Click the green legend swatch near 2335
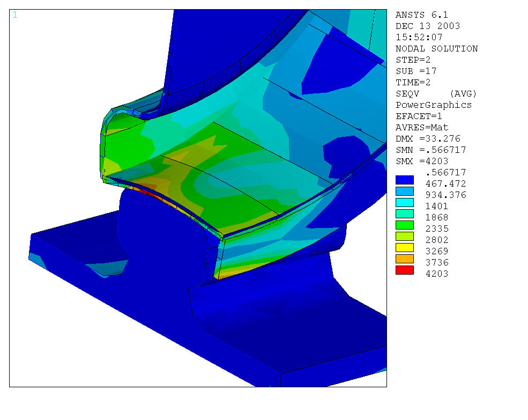The height and width of the screenshot is (420, 528). point(404,225)
